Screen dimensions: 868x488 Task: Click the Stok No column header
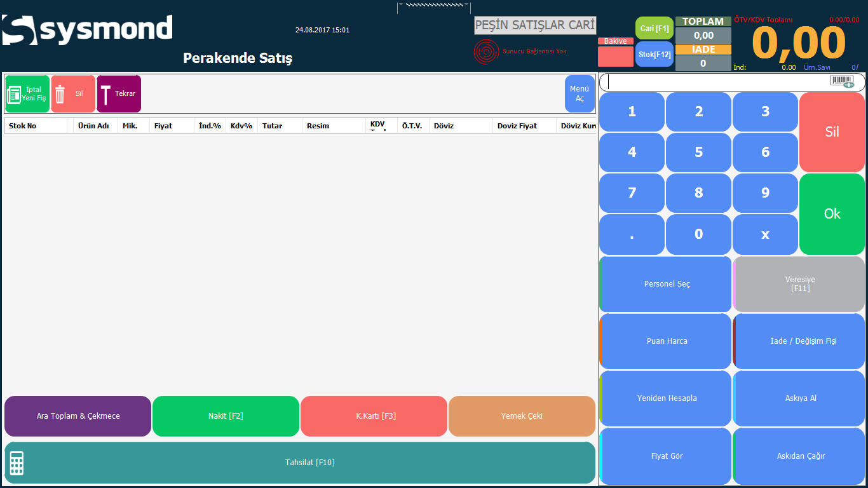pos(23,126)
